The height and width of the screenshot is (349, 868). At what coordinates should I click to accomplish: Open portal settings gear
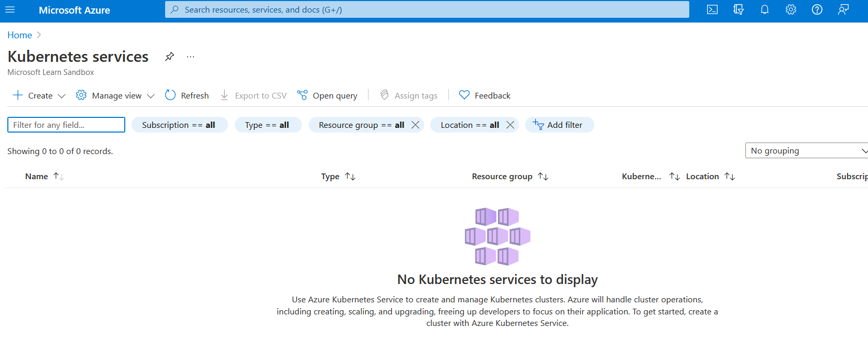pos(791,9)
